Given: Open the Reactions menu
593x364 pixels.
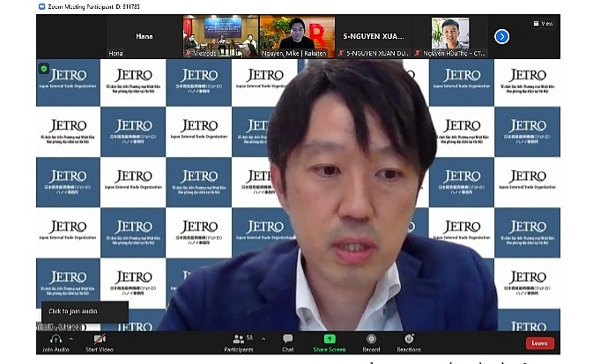Looking at the screenshot, I should [409, 339].
